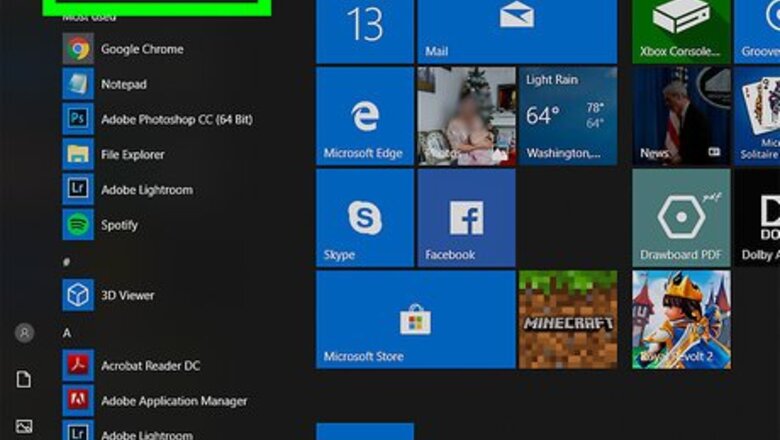Launch the Minecraft tile
Viewport: 780px width, 440px height.
pos(568,319)
